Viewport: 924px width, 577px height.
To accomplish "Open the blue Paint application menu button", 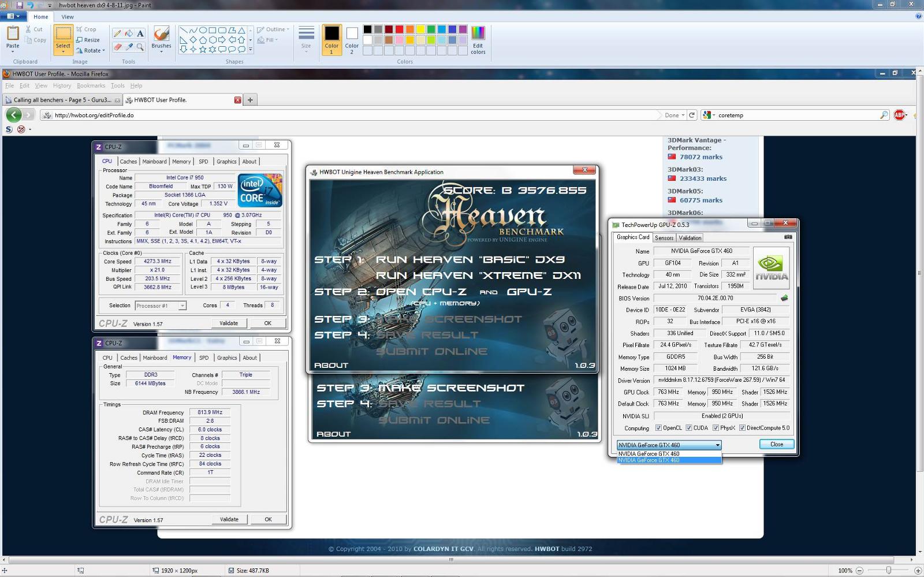I will pyautogui.click(x=13, y=17).
